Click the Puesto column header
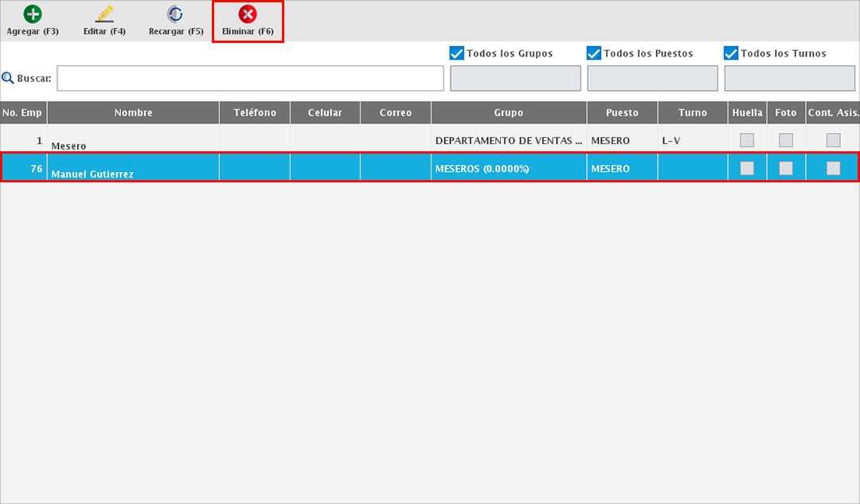 click(622, 112)
